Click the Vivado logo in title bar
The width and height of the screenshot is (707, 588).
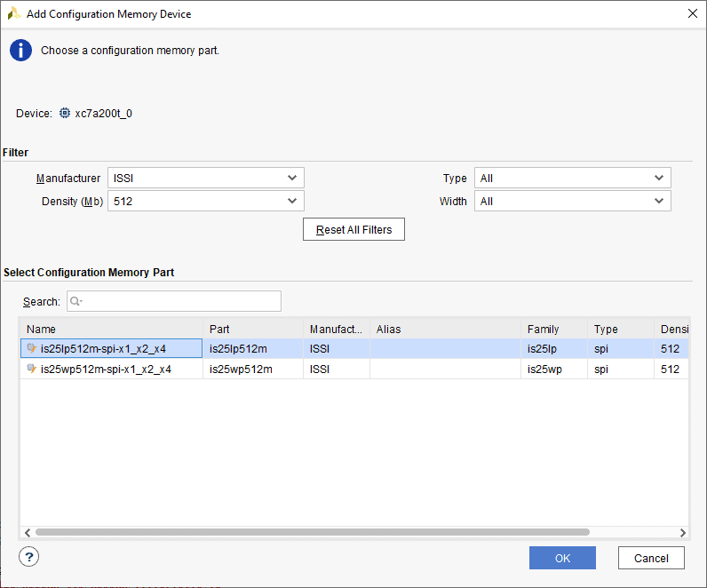tap(14, 14)
